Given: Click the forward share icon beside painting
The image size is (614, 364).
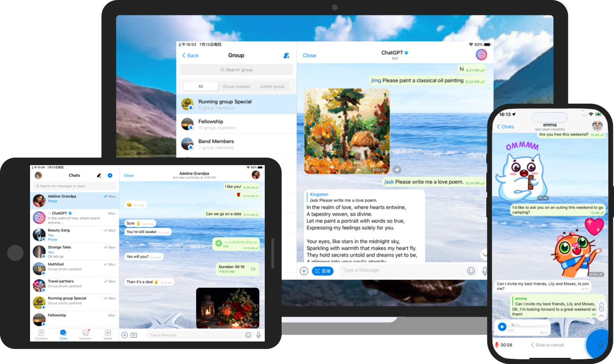Looking at the screenshot, I should [x=397, y=169].
